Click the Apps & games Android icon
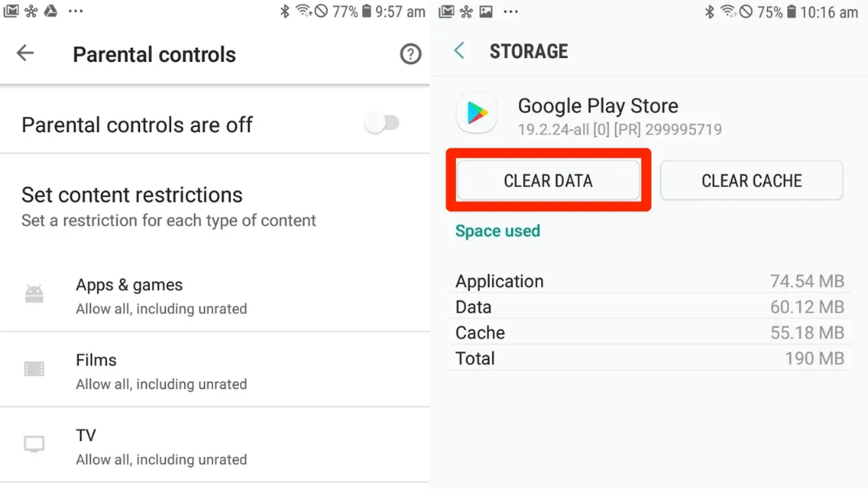This screenshot has width=868, height=489. [34, 295]
